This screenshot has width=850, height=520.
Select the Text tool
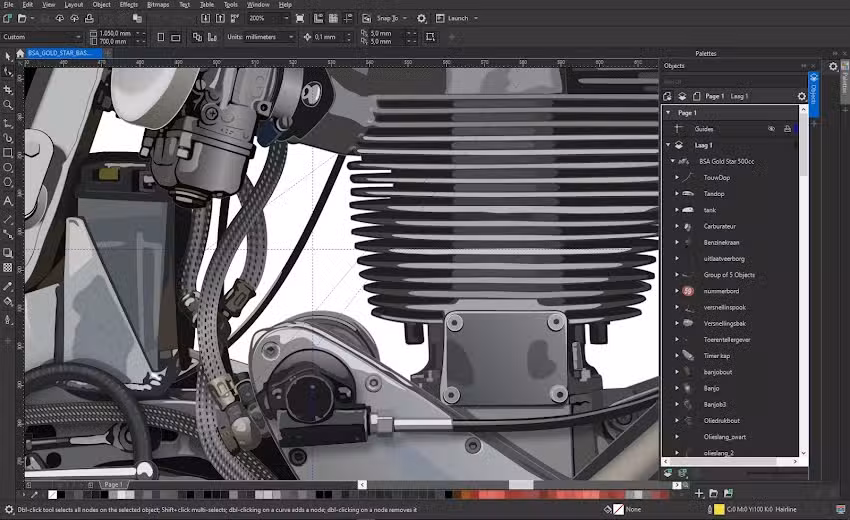click(8, 201)
